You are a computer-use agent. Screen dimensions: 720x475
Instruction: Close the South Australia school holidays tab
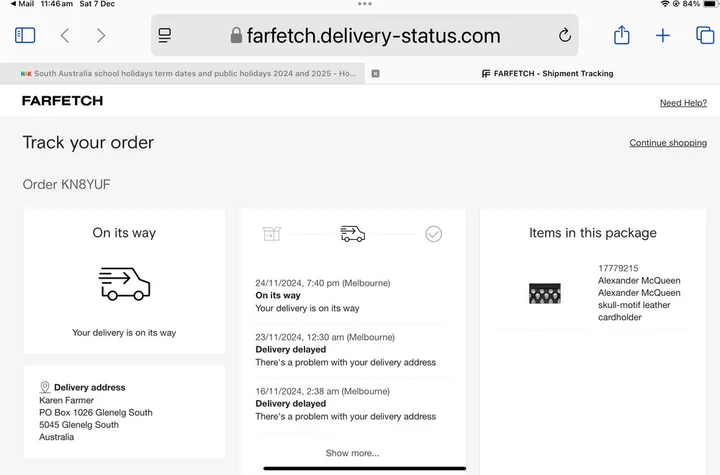(375, 74)
